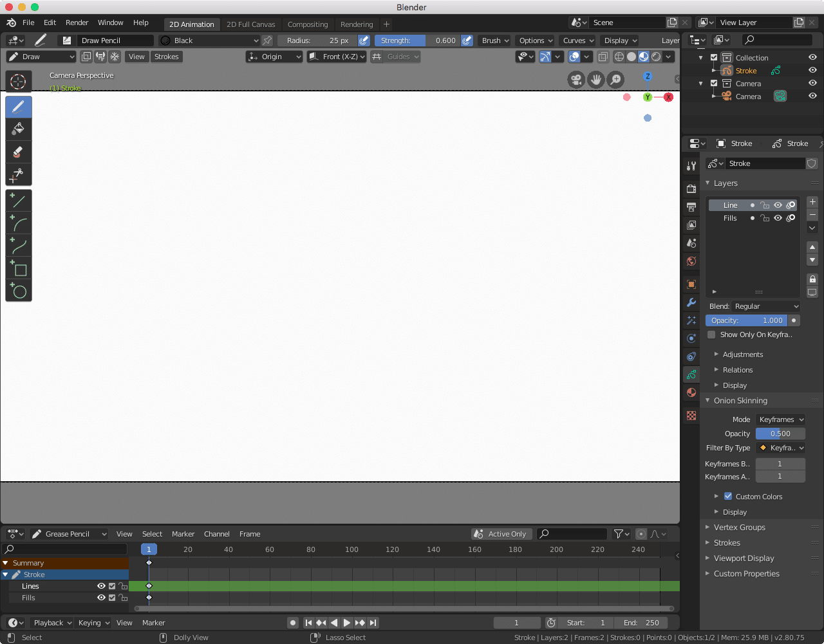Toggle Active Only in dopesheet

pyautogui.click(x=501, y=534)
